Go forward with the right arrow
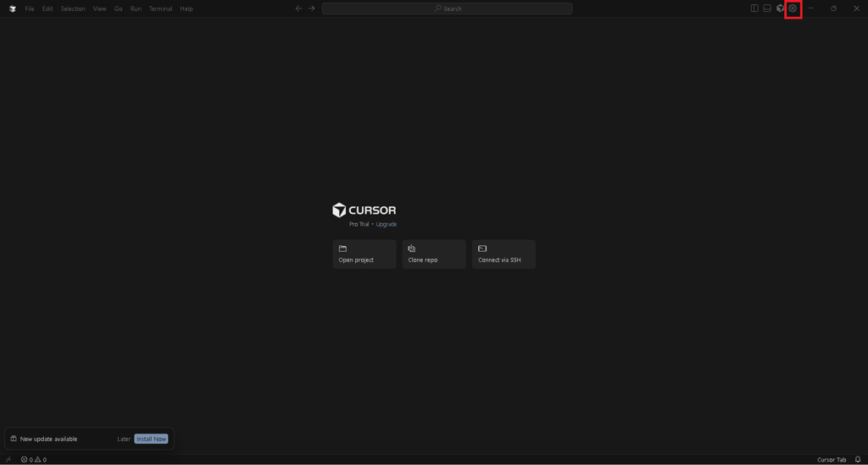Viewport: 868px width, 465px height. click(x=311, y=8)
